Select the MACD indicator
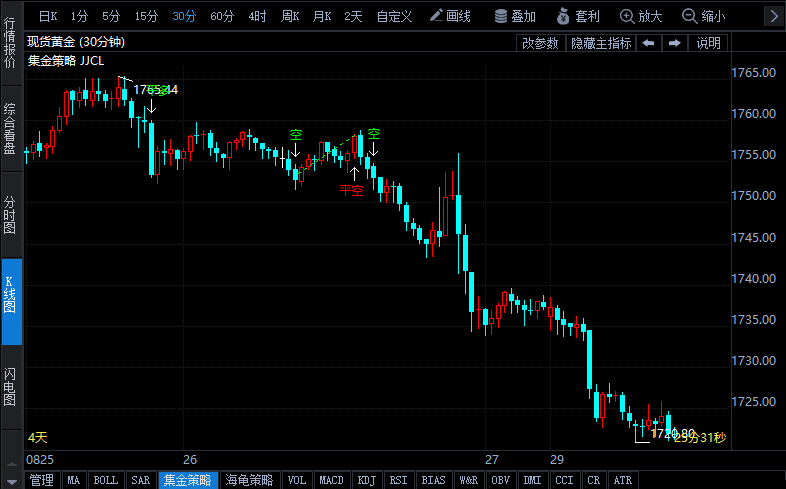786x489 pixels. point(331,480)
